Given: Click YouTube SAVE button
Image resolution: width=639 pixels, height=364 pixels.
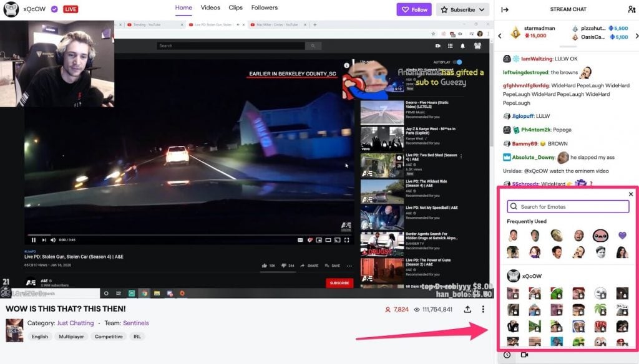Looking at the screenshot, I should tap(333, 266).
